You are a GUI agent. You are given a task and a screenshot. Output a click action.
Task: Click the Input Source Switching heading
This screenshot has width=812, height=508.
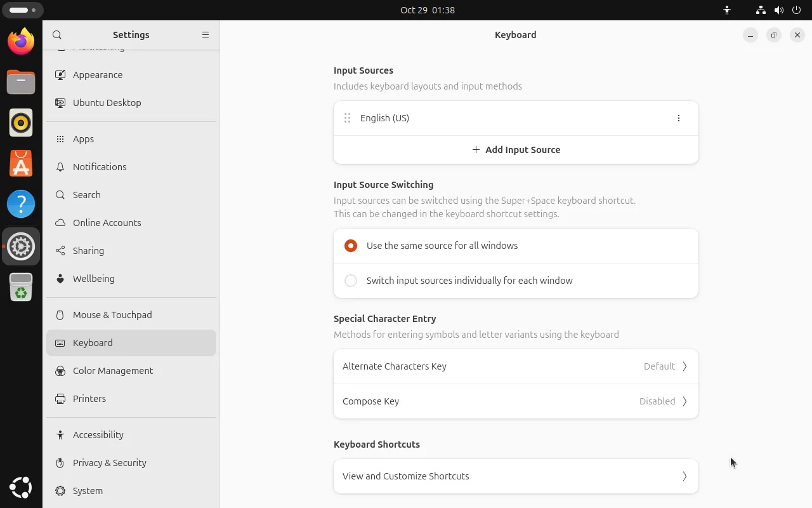click(383, 185)
